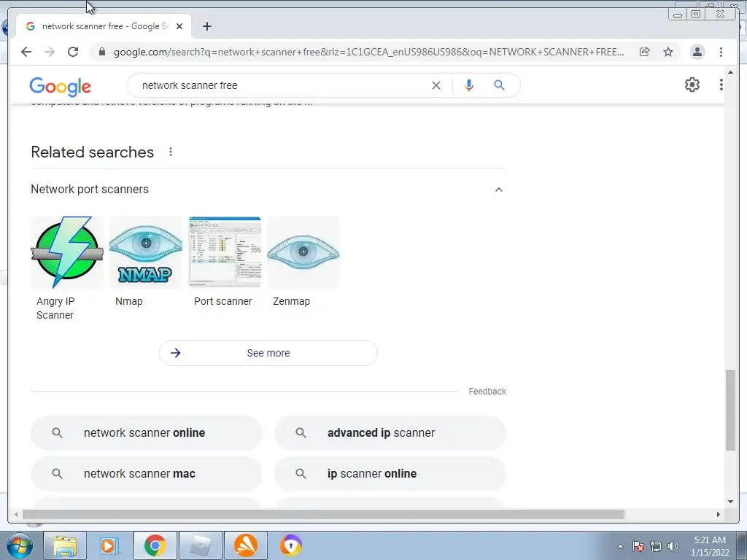The width and height of the screenshot is (747, 560).
Task: Select the network scanner free tab
Action: [x=104, y=26]
